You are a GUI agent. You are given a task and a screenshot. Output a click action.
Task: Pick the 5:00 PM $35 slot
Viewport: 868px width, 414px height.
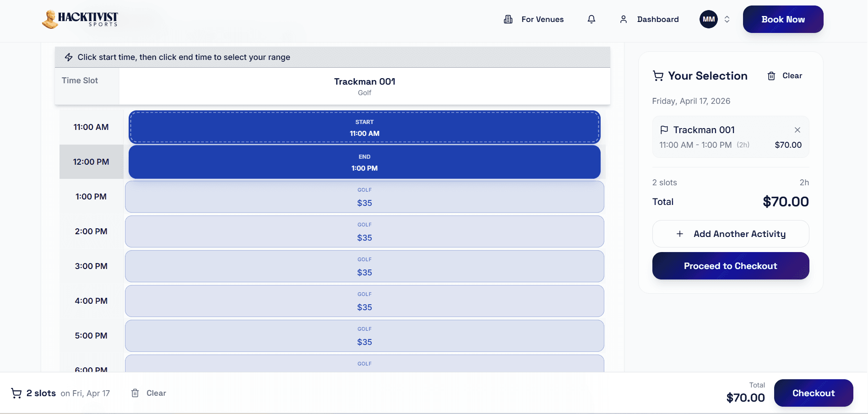[x=364, y=336]
